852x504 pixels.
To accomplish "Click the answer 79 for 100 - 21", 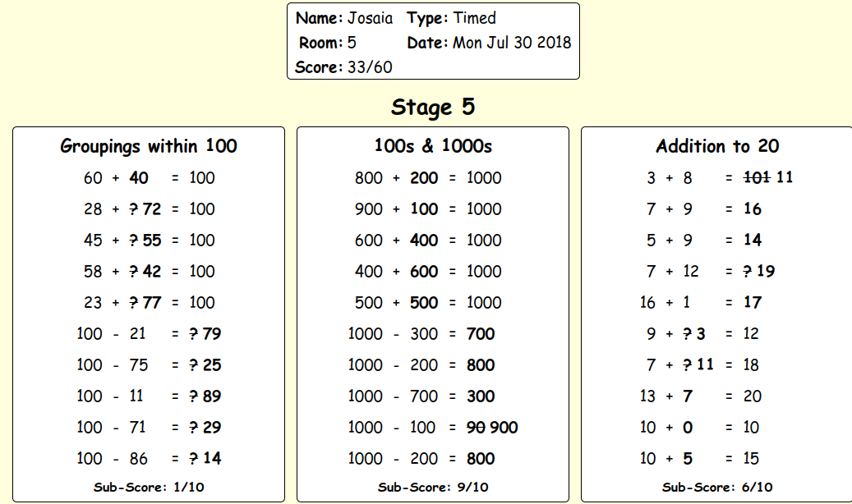I will (212, 333).
